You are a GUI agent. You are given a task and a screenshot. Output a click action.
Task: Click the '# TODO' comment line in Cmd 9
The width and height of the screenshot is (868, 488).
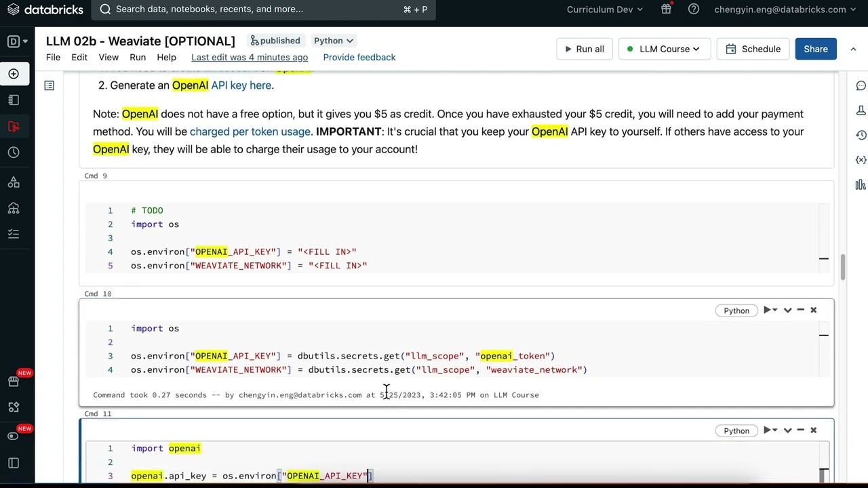147,210
